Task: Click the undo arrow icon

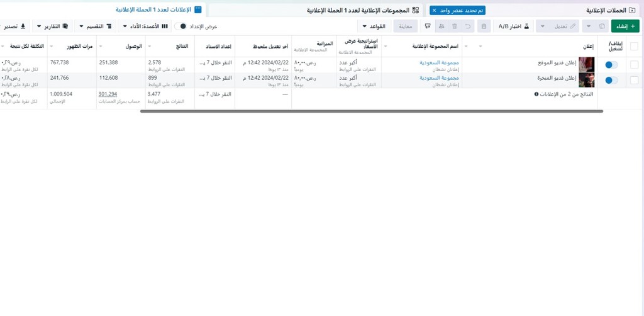Action: coord(468,26)
